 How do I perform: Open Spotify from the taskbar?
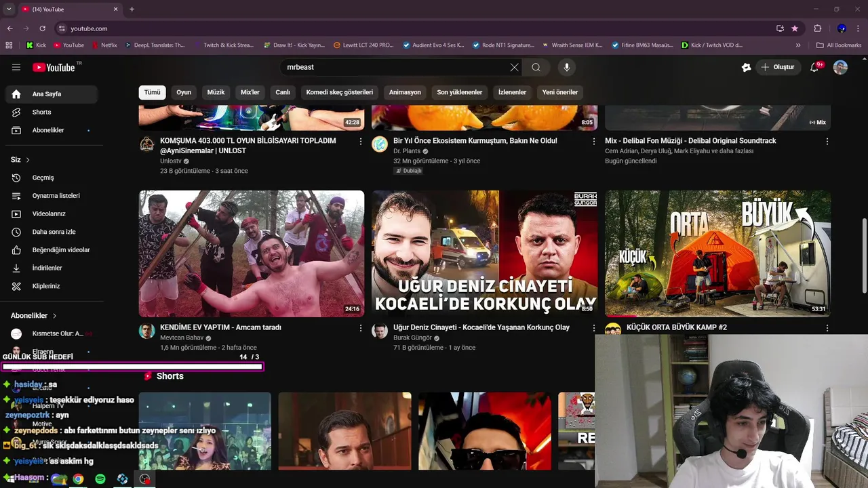(x=100, y=479)
